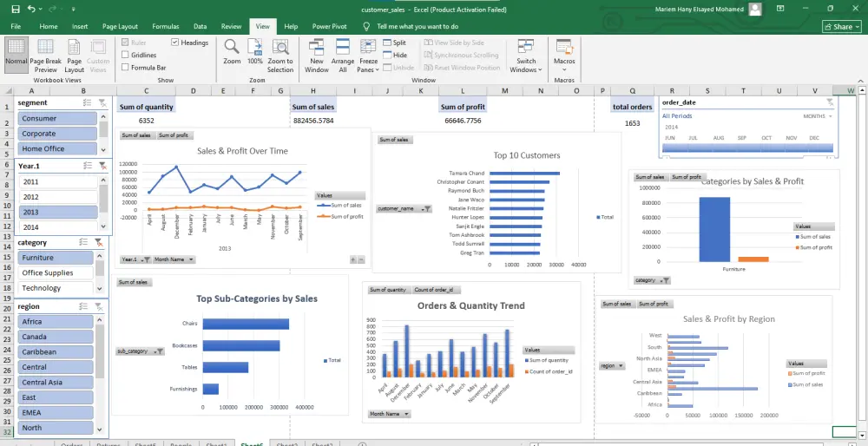Image resolution: width=868 pixels, height=446 pixels.
Task: Click region slicer scrollbar
Action: 100,351
